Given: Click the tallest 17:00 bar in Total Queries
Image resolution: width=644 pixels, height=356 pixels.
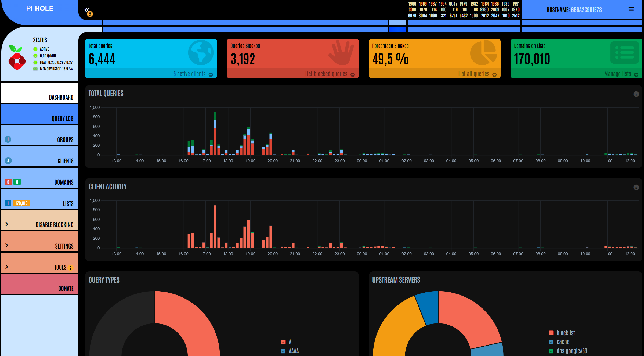Looking at the screenshot, I should coord(215,134).
